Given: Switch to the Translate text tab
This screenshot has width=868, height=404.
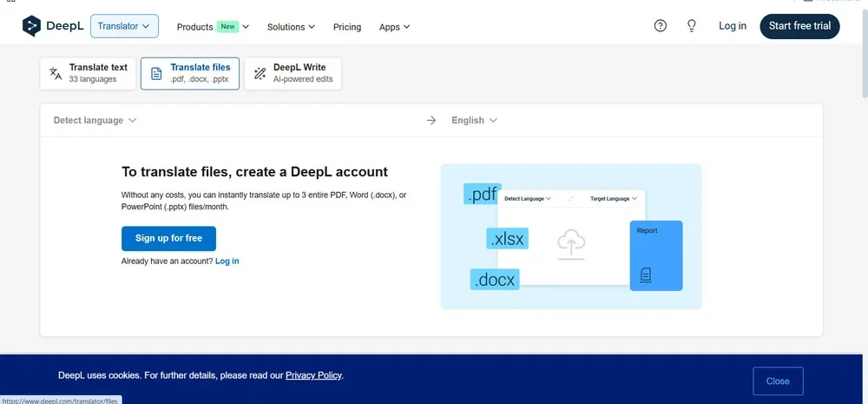Looking at the screenshot, I should tap(89, 74).
